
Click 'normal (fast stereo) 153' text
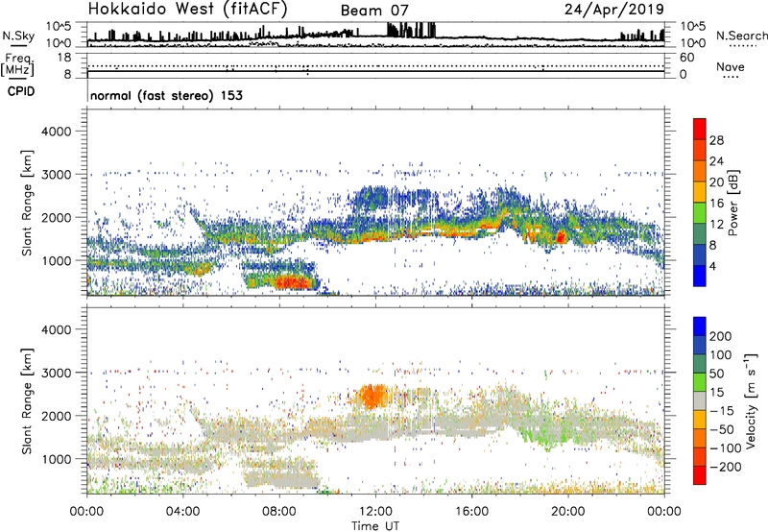click(166, 95)
